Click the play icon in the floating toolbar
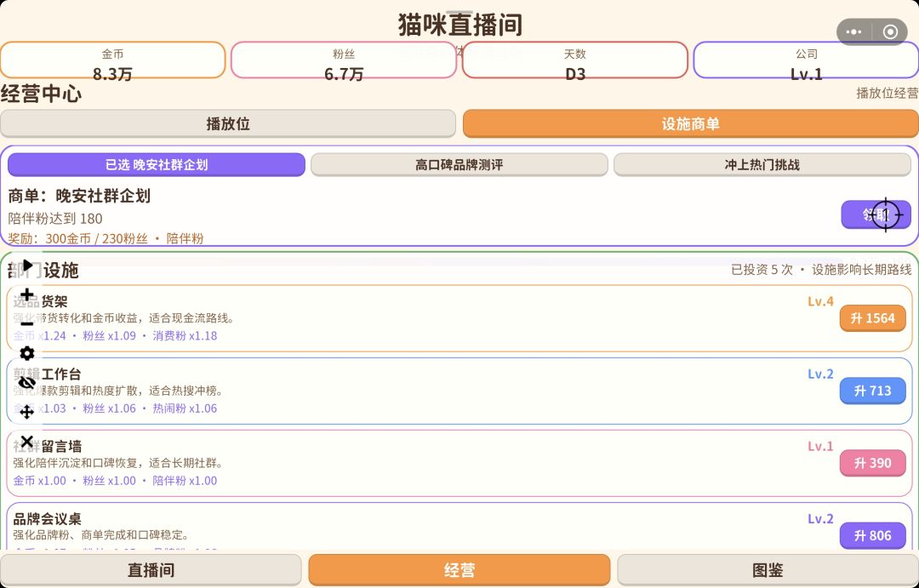 click(x=27, y=265)
